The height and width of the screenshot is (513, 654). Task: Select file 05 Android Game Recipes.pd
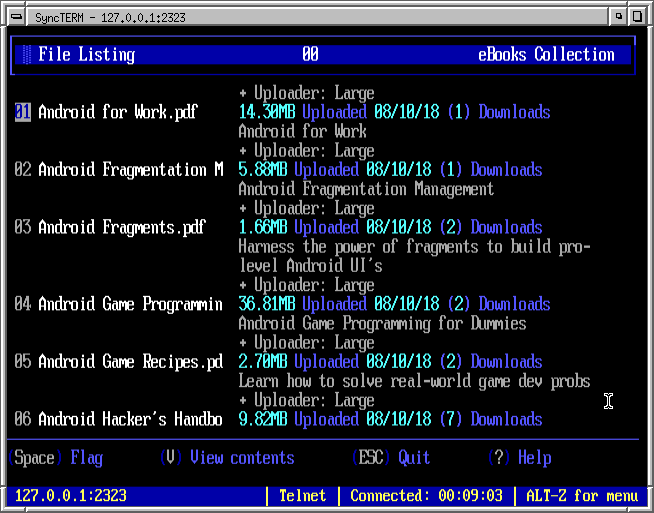point(131,362)
